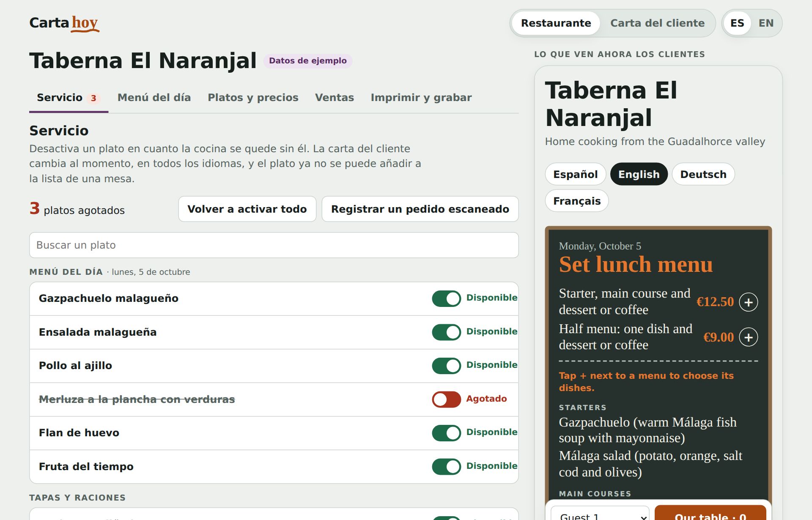Choose Deutsch in customer preview
The width and height of the screenshot is (812, 520).
click(703, 174)
